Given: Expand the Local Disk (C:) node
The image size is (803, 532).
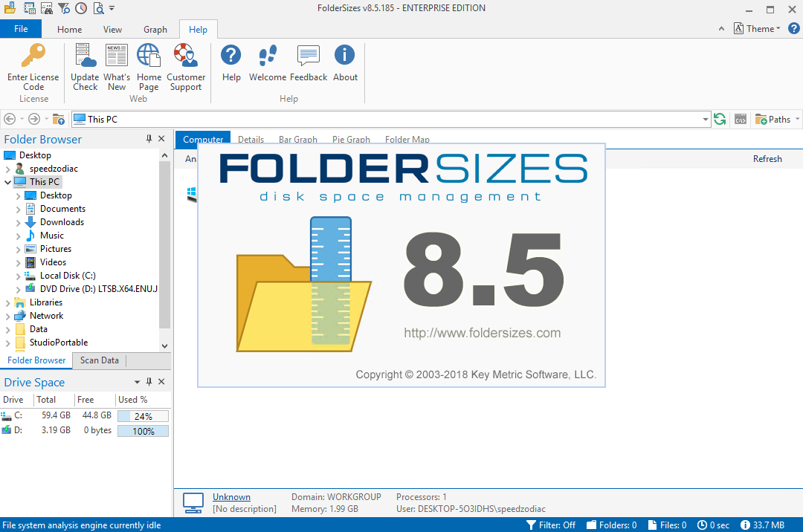Looking at the screenshot, I should click(18, 276).
